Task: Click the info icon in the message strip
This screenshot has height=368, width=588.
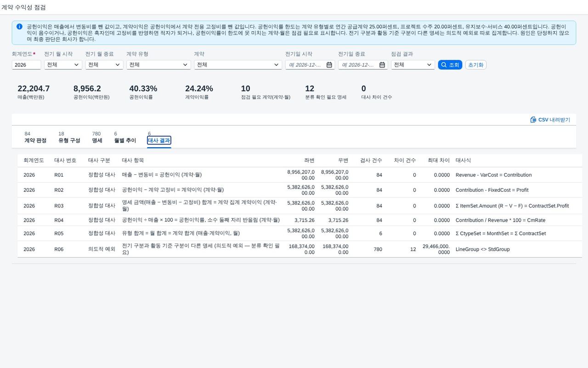Action: tap(19, 27)
